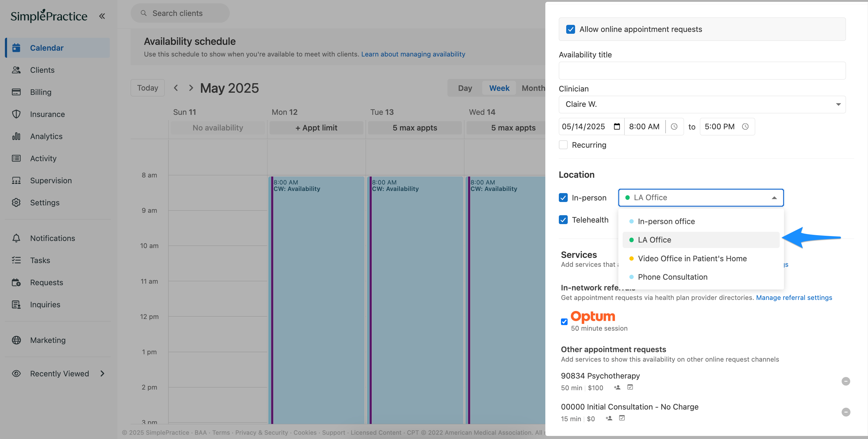The image size is (868, 439).
Task: Click the clock icon beside 8:00 AM
Action: [674, 127]
